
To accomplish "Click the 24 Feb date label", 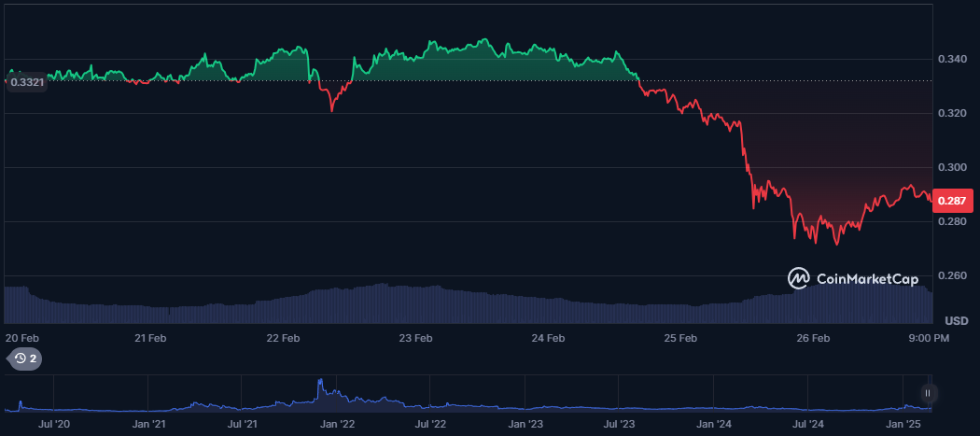I will 548,338.
